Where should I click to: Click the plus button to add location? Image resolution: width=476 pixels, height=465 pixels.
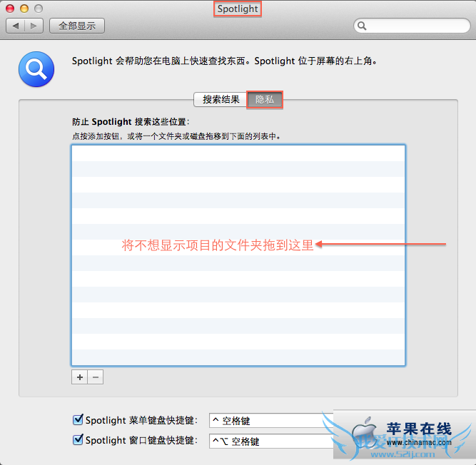(79, 377)
